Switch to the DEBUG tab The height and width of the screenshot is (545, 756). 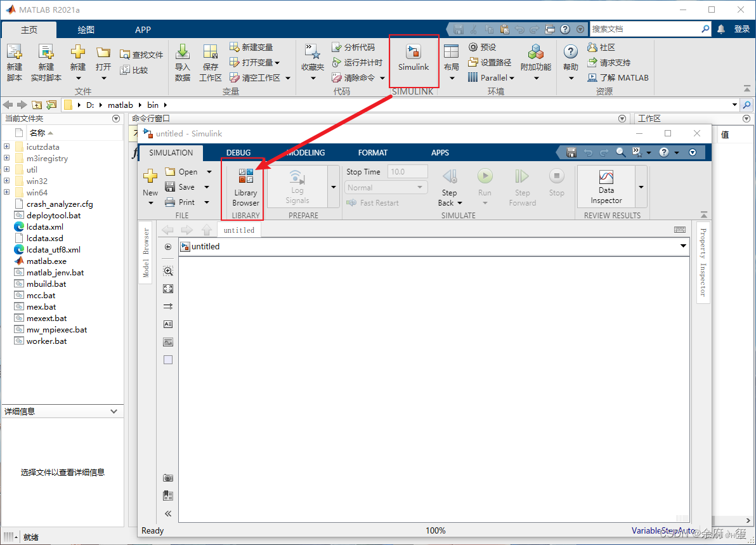point(238,152)
